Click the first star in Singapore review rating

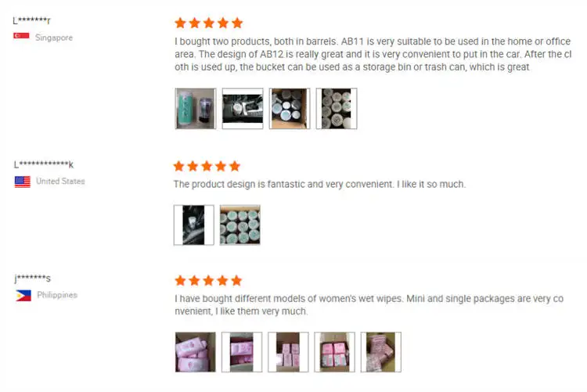click(x=181, y=23)
